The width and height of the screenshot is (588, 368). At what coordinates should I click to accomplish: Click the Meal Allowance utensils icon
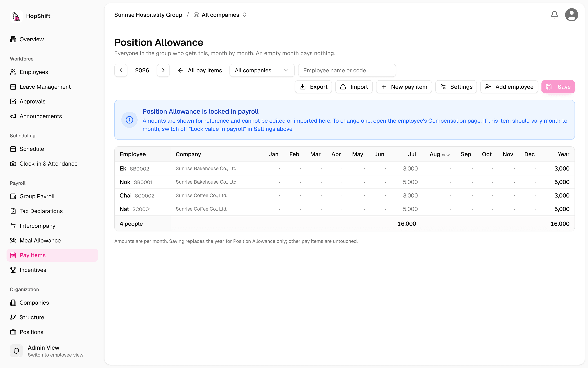(13, 240)
